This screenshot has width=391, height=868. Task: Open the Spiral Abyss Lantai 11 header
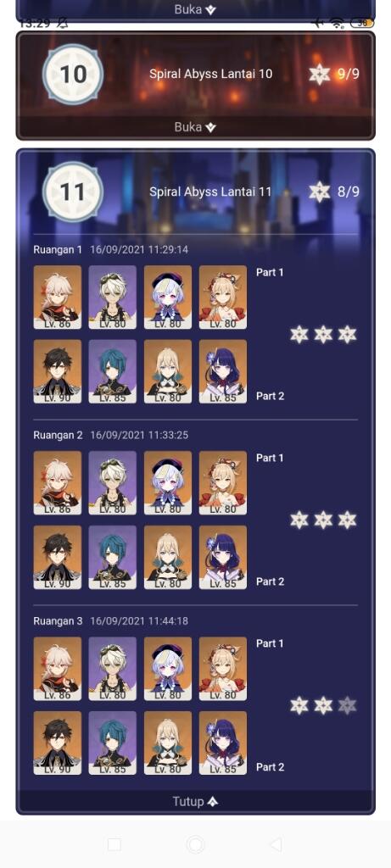click(x=210, y=192)
